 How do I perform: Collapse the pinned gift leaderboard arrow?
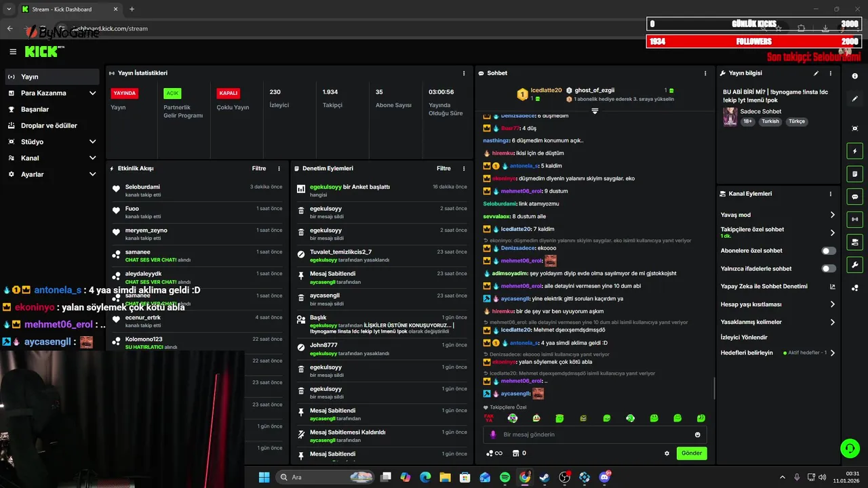coord(595,110)
